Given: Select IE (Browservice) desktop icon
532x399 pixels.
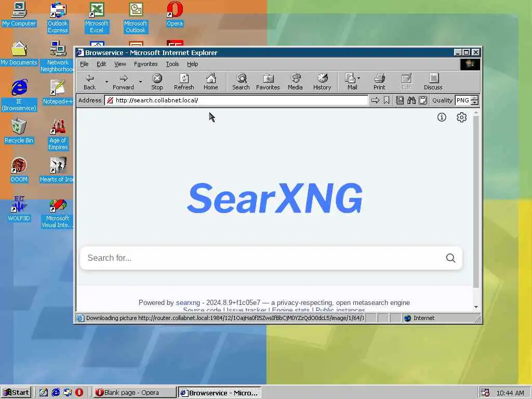Looking at the screenshot, I should tap(19, 96).
